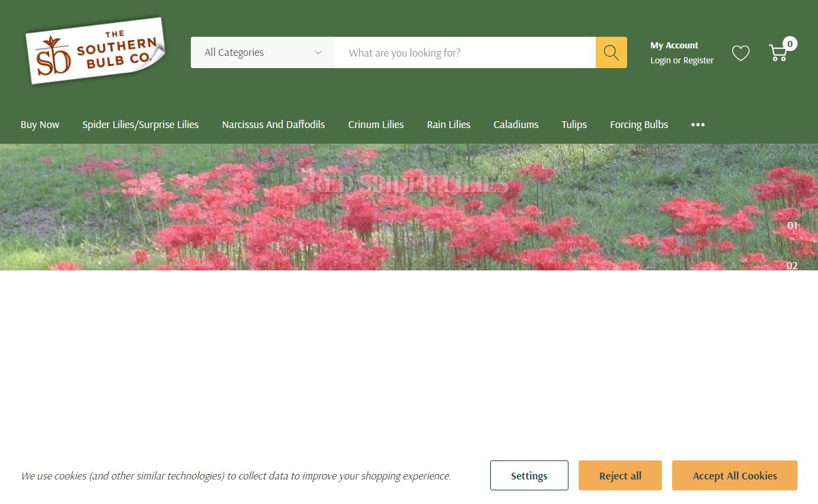Open Crinum Lilies menu item
This screenshot has height=504, width=818.
click(376, 125)
